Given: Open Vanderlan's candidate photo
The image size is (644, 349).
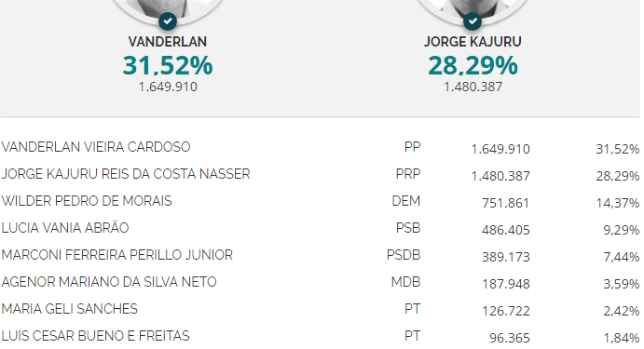Looking at the screenshot, I should pyautogui.click(x=168, y=8).
